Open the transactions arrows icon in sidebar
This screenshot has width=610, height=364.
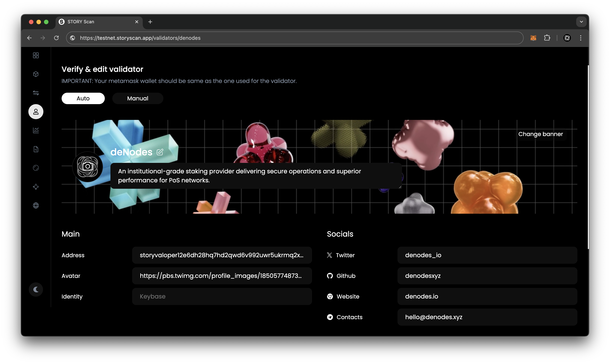click(x=36, y=93)
